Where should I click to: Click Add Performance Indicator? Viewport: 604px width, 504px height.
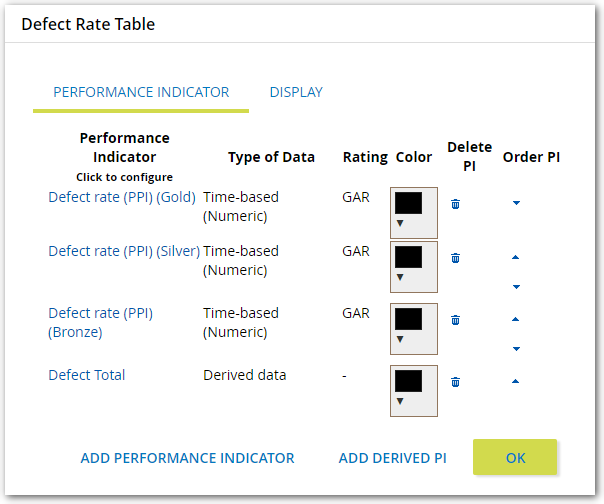click(187, 458)
